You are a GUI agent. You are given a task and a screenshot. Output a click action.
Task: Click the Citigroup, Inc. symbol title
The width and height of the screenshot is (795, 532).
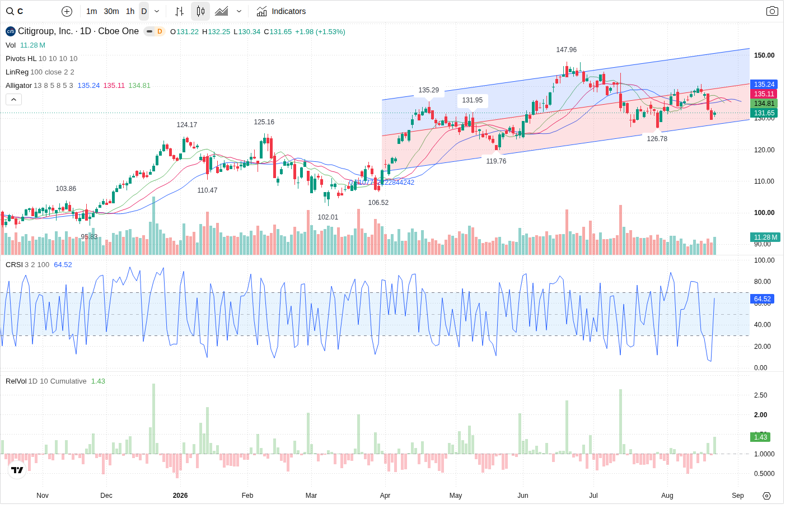point(78,31)
